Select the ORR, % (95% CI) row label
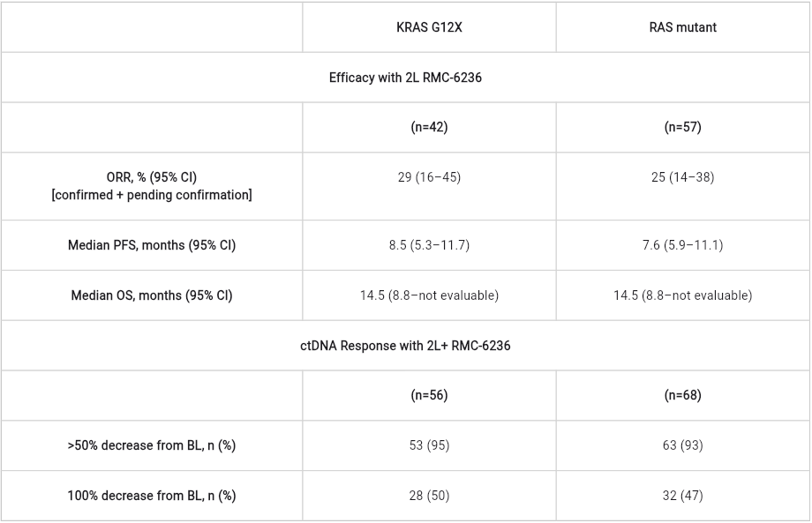The height and width of the screenshot is (523, 812). pos(151,177)
